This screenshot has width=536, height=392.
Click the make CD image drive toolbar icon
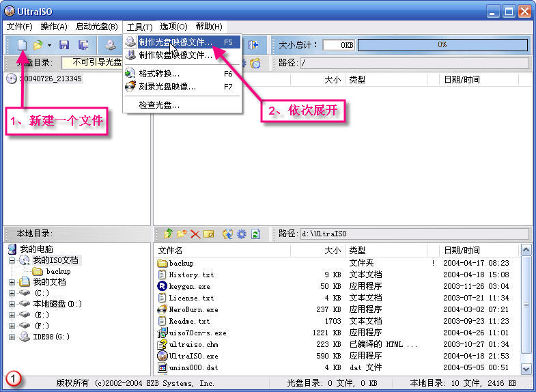(x=111, y=45)
